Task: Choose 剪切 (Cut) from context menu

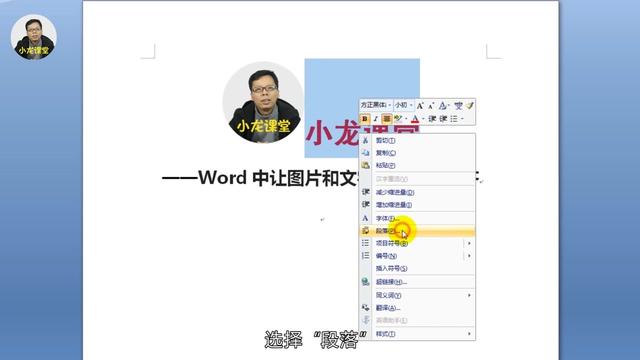Action: click(x=417, y=140)
